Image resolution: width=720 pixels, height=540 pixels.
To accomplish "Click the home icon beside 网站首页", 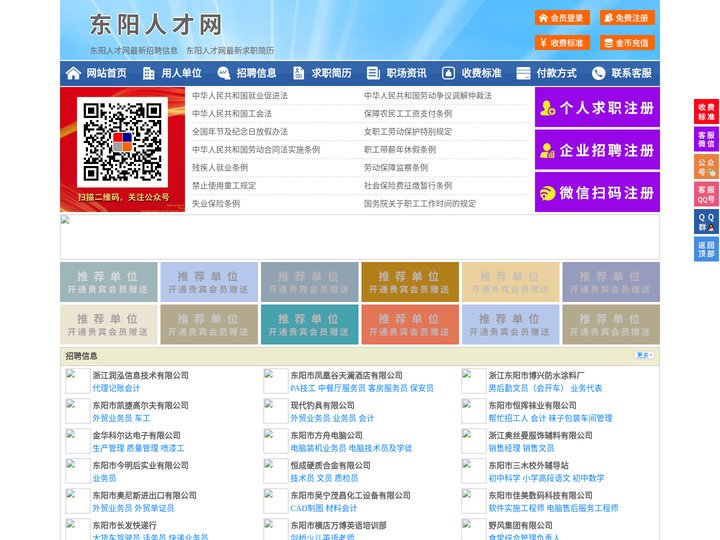I will click(x=73, y=73).
